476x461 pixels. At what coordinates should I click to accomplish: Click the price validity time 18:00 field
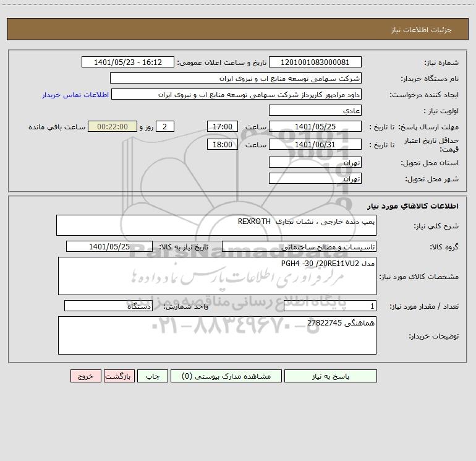(x=222, y=144)
